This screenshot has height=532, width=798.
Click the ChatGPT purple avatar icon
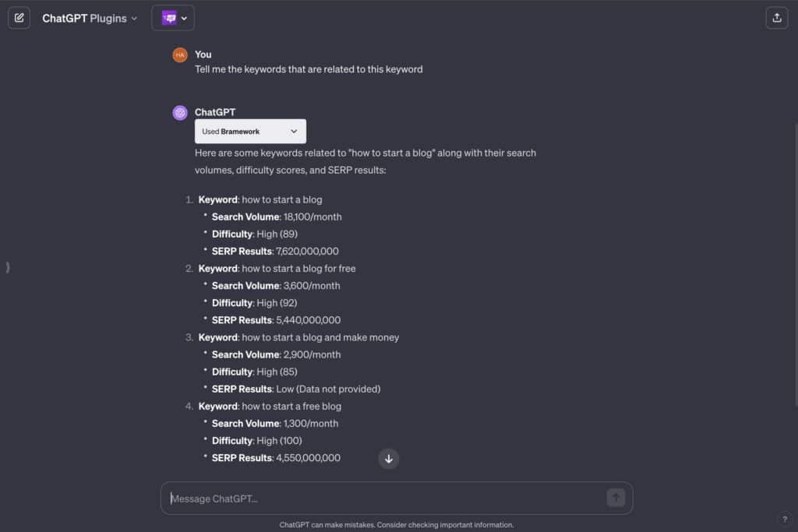(x=180, y=112)
